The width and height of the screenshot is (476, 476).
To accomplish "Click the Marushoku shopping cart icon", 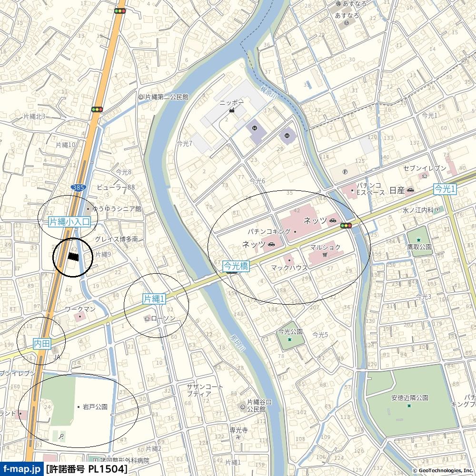I will coord(325,254).
